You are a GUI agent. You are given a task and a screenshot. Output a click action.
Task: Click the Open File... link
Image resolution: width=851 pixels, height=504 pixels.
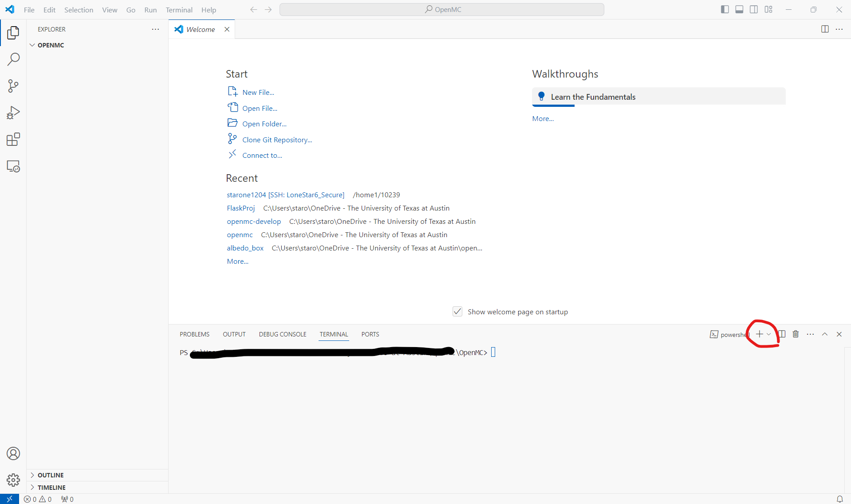coord(260,108)
